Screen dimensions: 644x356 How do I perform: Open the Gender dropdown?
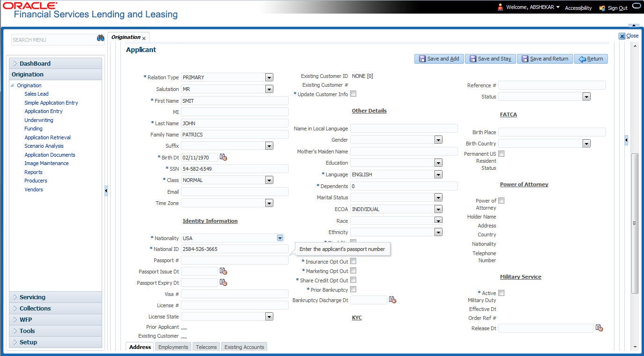[x=438, y=140]
